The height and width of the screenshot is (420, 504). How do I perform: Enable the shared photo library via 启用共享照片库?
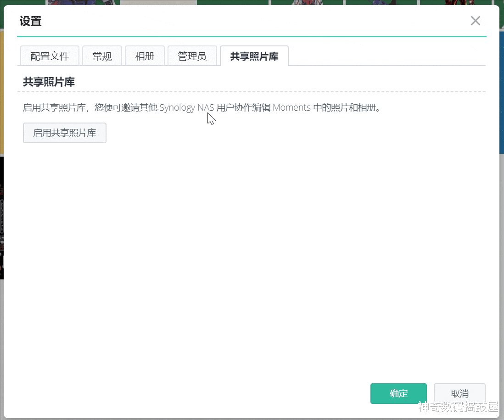[64, 133]
